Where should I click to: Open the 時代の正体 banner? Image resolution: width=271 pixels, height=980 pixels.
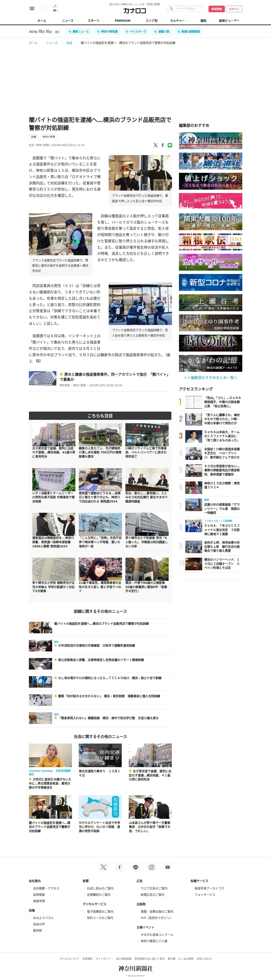coord(210,343)
